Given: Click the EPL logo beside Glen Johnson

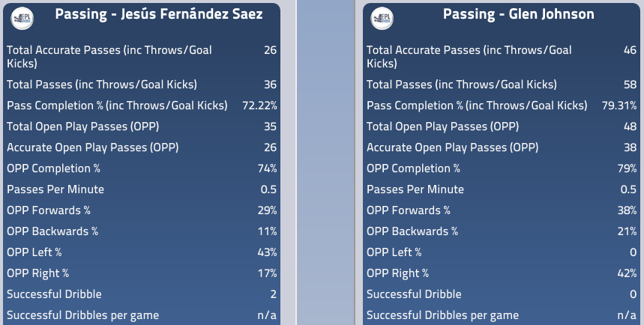Looking at the screenshot, I should click(x=382, y=19).
